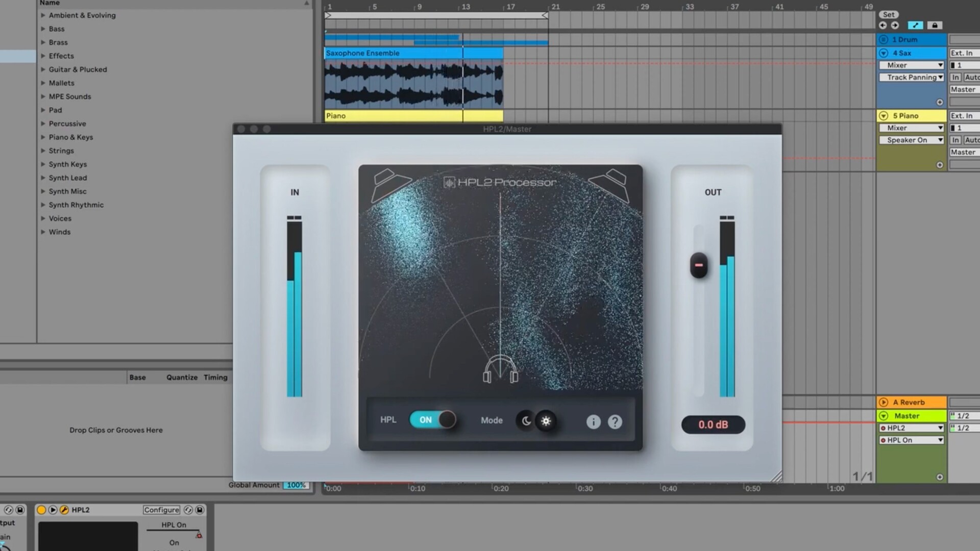
Task: Open Piano track Master output chooser
Action: click(x=964, y=153)
